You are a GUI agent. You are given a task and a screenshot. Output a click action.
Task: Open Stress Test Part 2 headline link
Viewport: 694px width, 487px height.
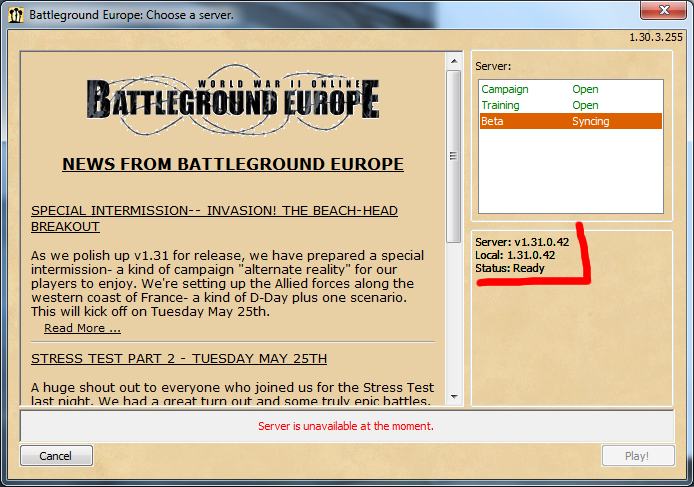179,358
